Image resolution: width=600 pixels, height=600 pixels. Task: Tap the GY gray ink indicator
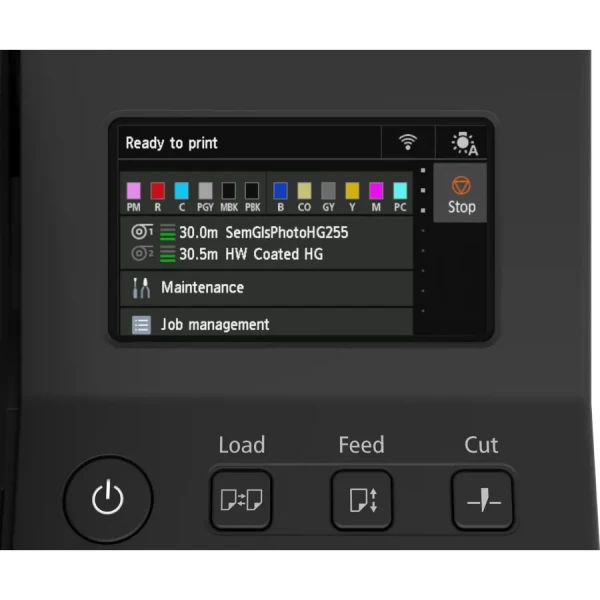[x=328, y=191]
